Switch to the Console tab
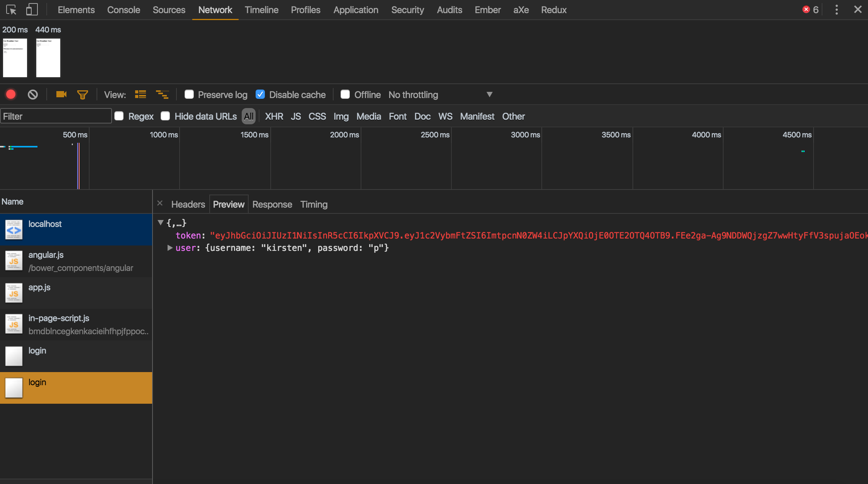Screen dimensions: 868x484 (124, 10)
